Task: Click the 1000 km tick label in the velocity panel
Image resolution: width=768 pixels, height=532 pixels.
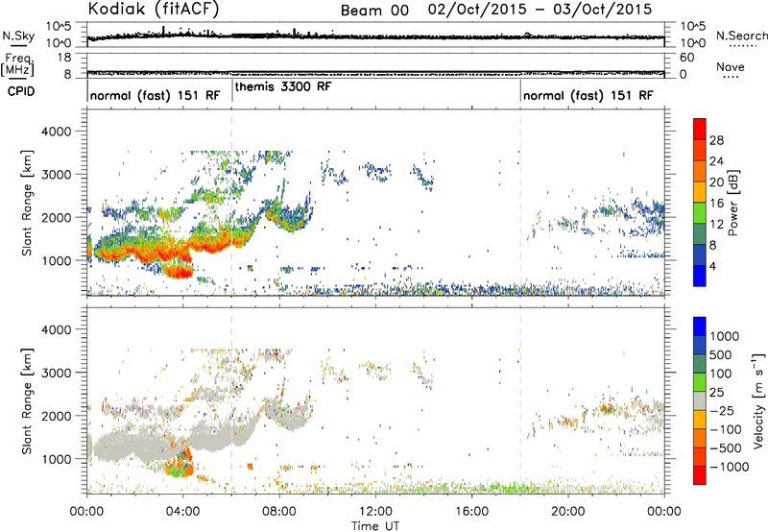Action: 57,459
